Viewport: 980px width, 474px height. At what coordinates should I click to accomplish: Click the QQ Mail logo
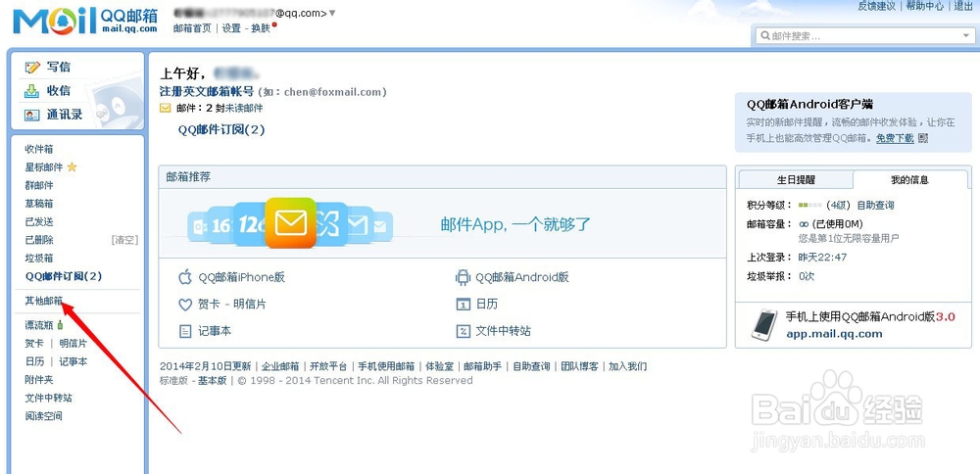point(85,22)
